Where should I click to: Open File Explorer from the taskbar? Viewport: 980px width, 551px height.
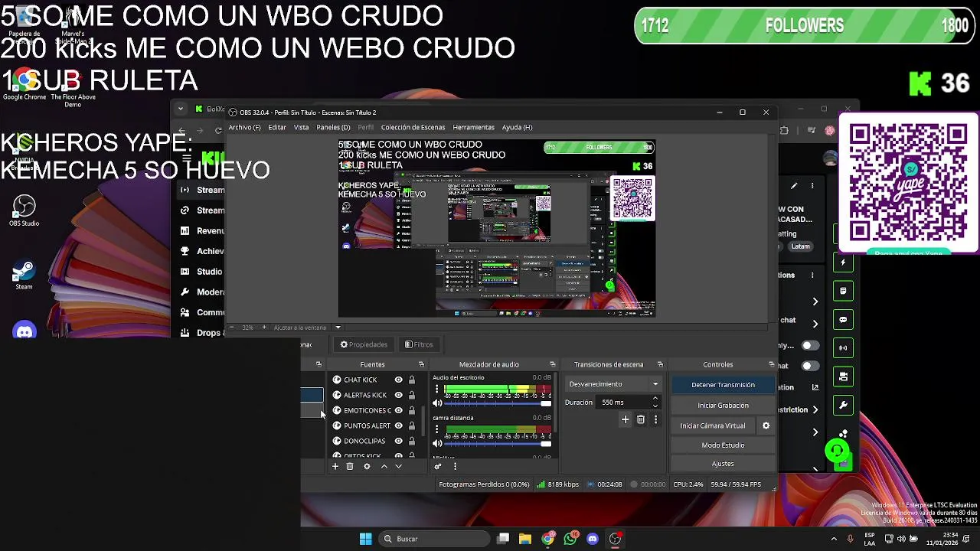coord(525,539)
